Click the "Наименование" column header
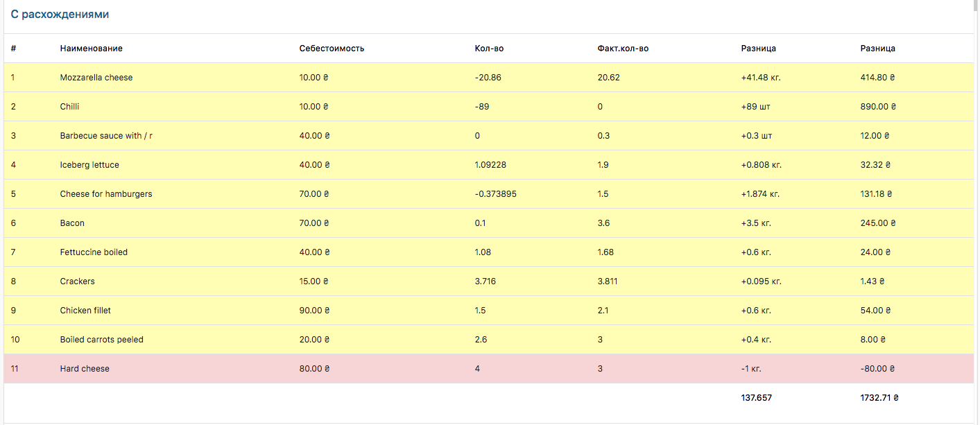 coord(92,49)
